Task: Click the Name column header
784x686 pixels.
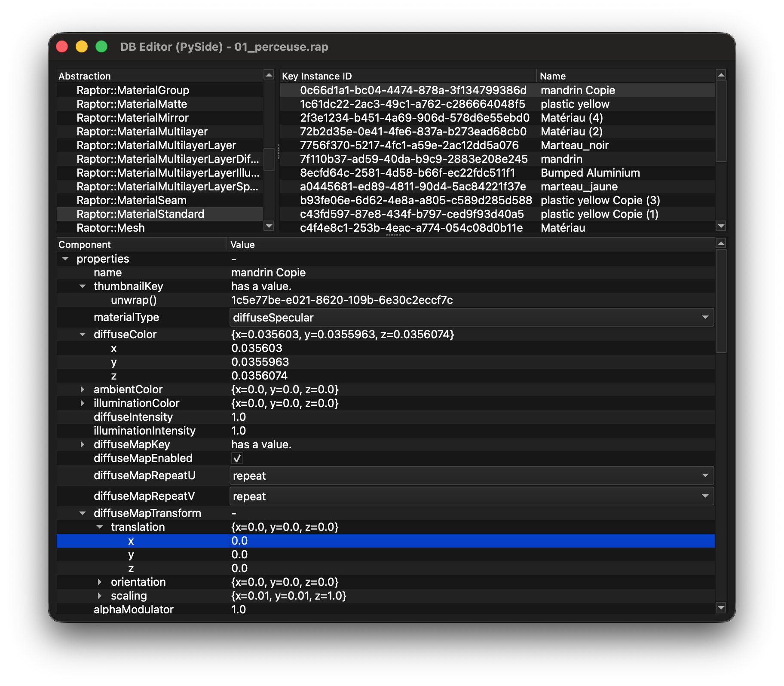Action: pos(625,76)
